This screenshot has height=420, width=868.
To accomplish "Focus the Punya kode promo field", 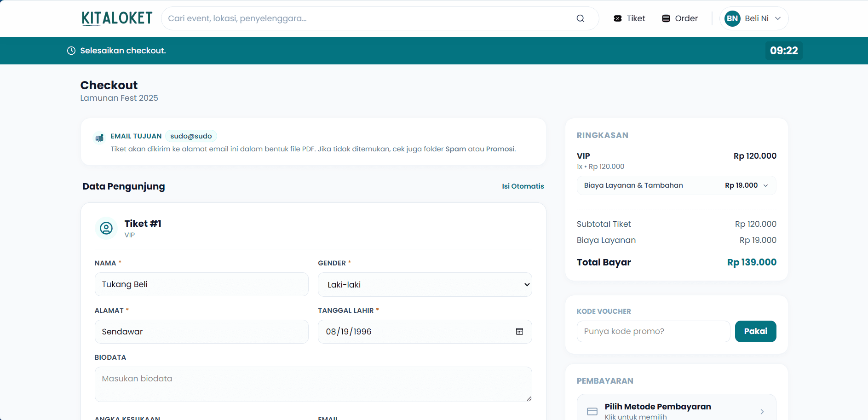I will pyautogui.click(x=653, y=331).
